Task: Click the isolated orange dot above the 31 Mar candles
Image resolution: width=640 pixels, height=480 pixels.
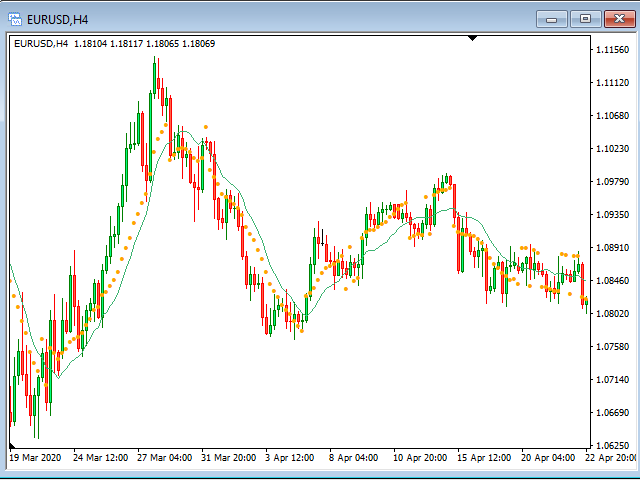Action: pyautogui.click(x=206, y=127)
